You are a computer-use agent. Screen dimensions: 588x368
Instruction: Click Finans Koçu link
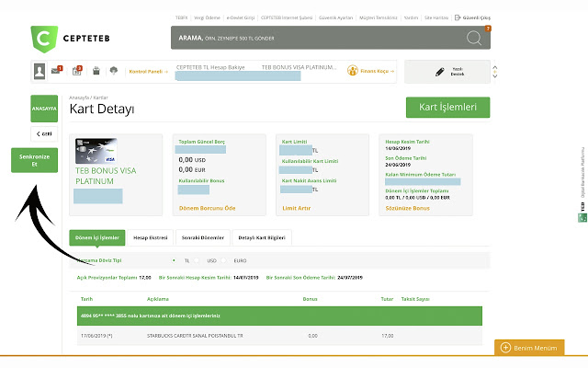(x=377, y=71)
